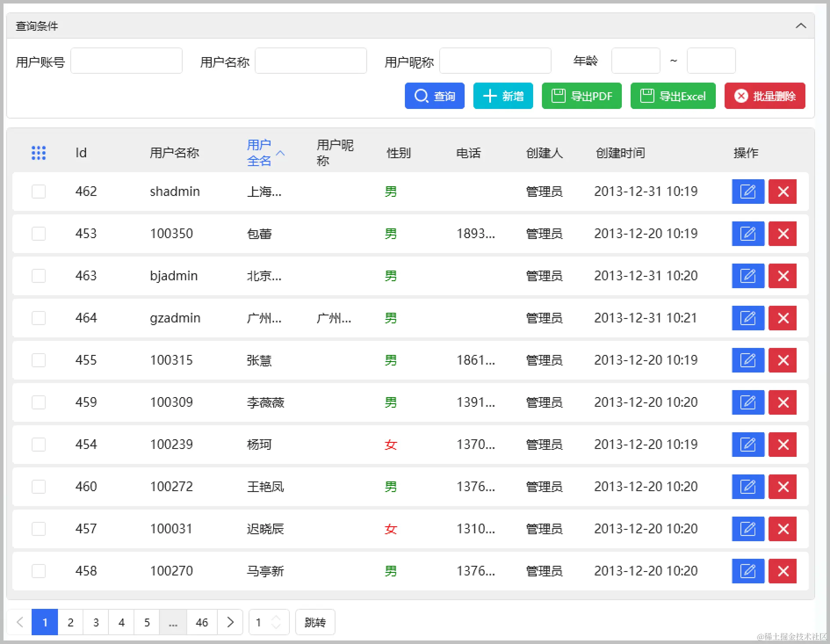Delete user 100272 row

[x=783, y=487]
